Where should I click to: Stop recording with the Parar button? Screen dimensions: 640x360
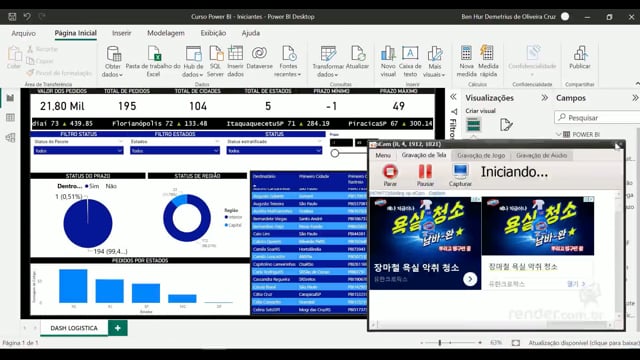(390, 172)
